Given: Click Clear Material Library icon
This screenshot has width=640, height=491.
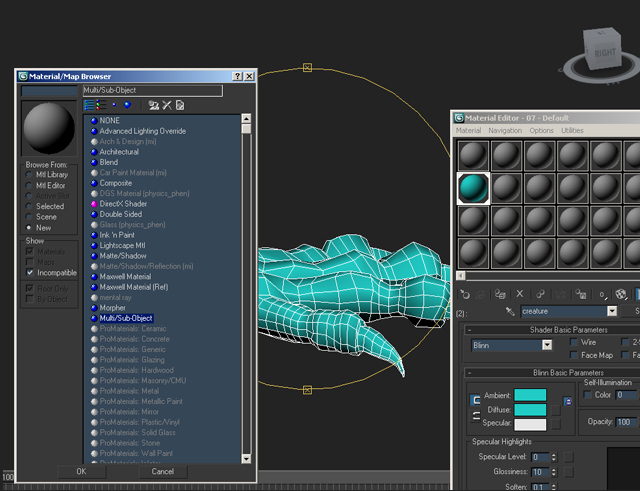Looking at the screenshot, I should coord(180,105).
